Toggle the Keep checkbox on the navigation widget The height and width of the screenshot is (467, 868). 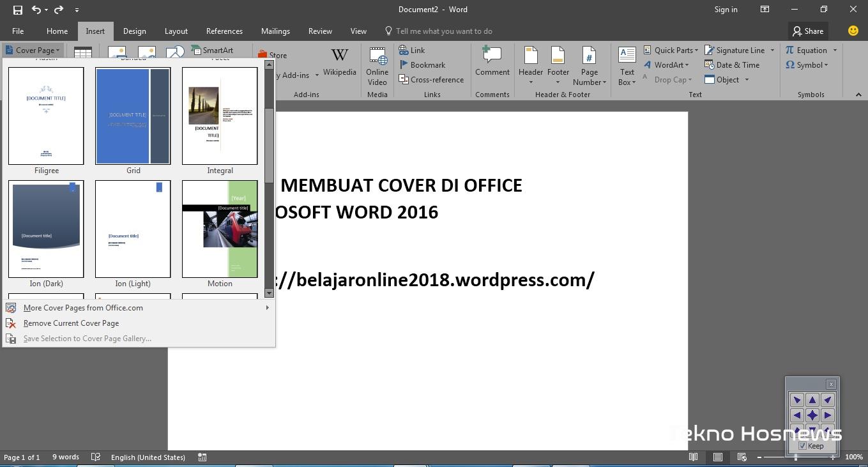click(802, 445)
